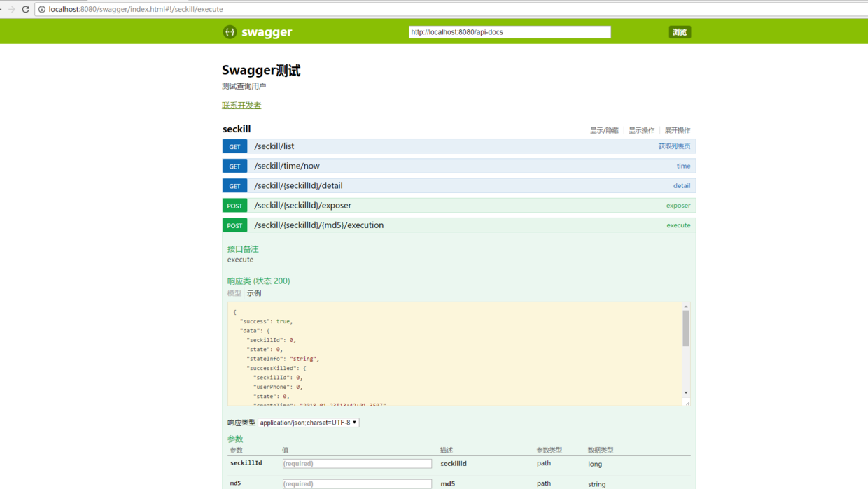Click GET badge of /seckill/time/now

click(x=234, y=166)
